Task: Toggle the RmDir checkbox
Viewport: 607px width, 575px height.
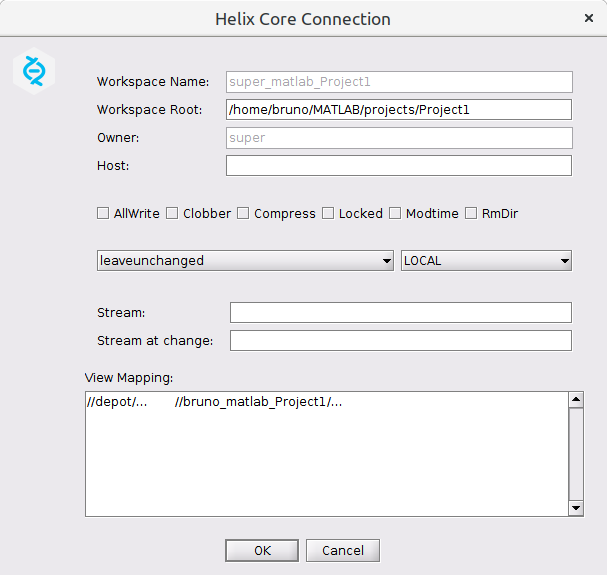Action: tap(471, 213)
